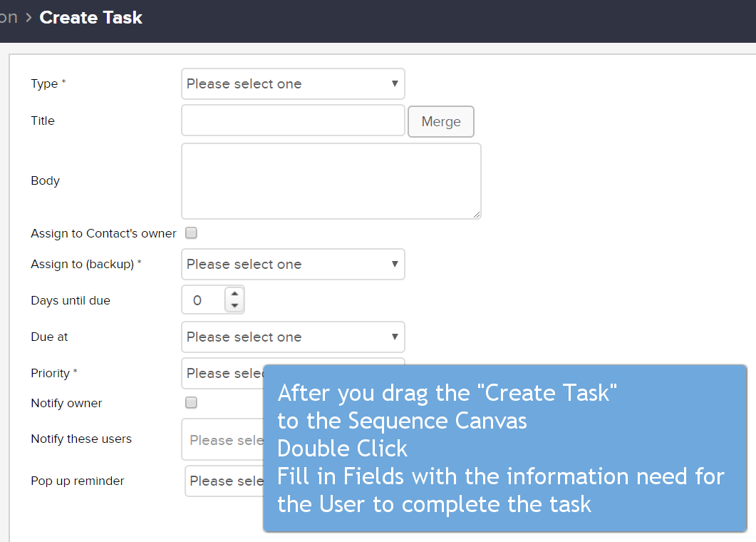Open the Type dropdown
Screen dimensions: 756x542
[x=293, y=84]
